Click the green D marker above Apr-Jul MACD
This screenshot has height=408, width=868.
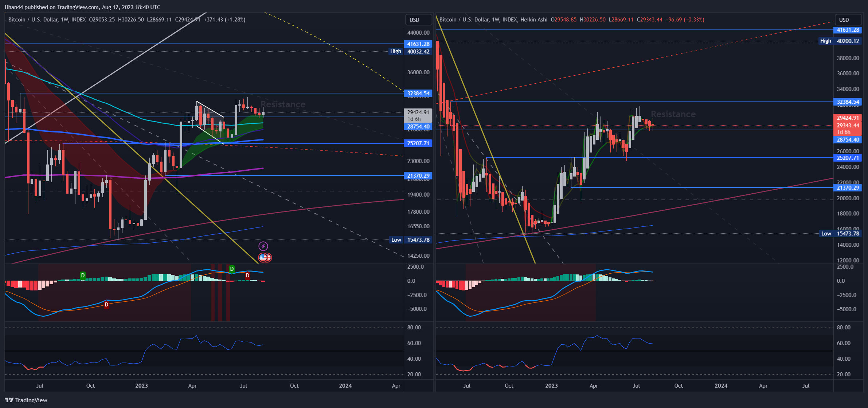tap(232, 269)
